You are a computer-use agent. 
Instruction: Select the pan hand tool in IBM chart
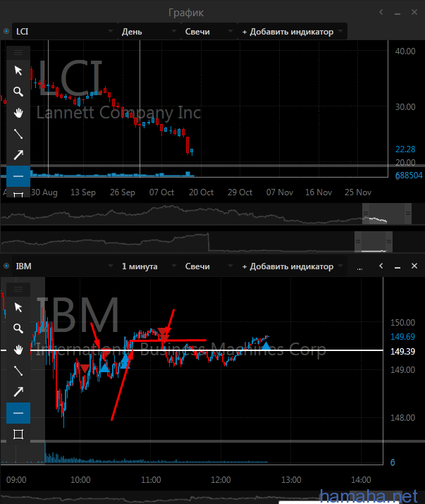click(18, 350)
